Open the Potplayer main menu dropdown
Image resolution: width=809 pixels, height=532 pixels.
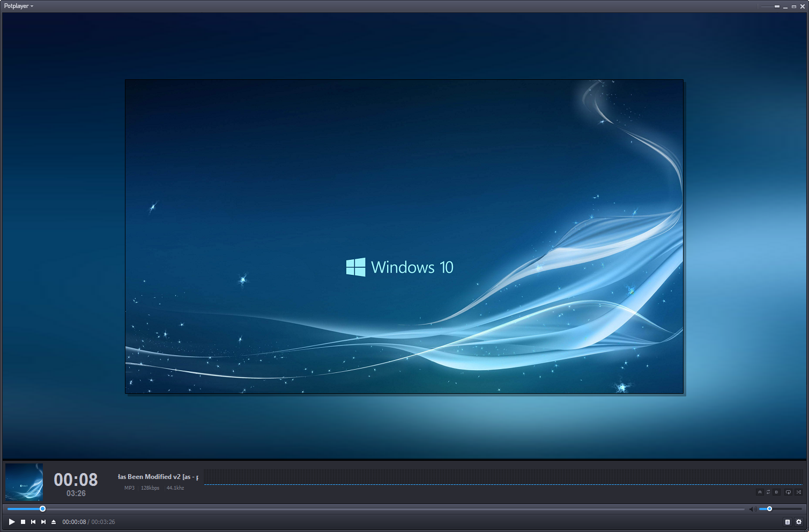(x=19, y=6)
